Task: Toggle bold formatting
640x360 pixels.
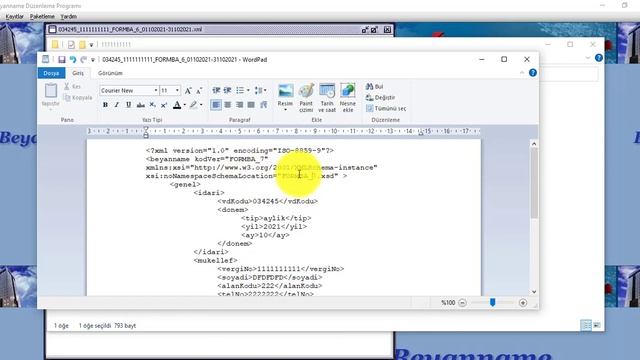Action: pos(105,105)
